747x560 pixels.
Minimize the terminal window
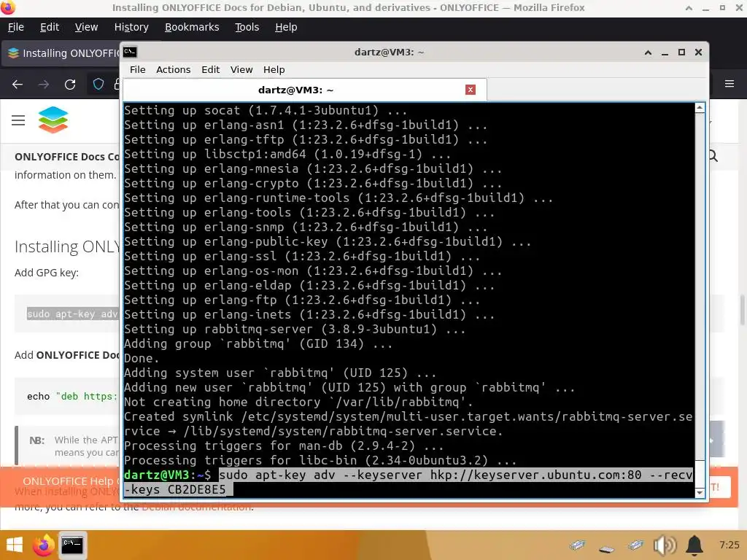pyautogui.click(x=665, y=52)
